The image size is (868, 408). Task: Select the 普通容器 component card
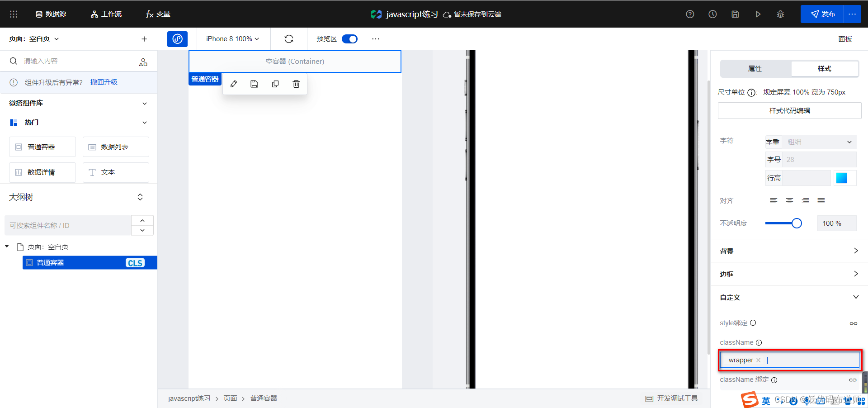[x=42, y=147]
